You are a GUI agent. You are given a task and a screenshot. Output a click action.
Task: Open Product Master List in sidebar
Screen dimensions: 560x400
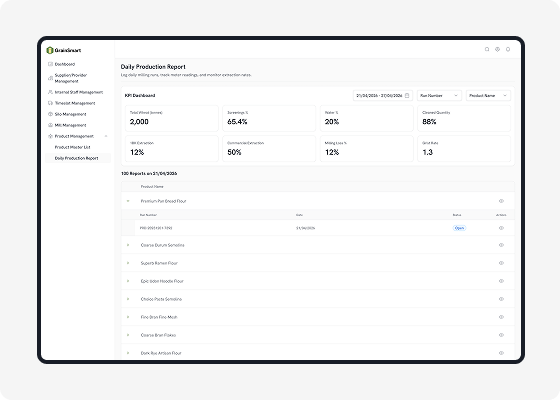(72, 147)
